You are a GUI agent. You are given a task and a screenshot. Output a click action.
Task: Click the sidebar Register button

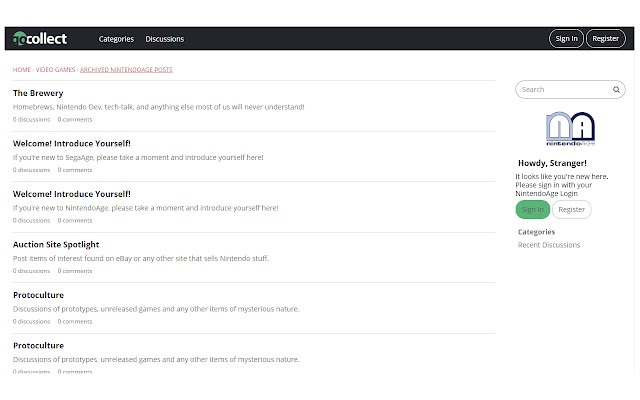(571, 209)
